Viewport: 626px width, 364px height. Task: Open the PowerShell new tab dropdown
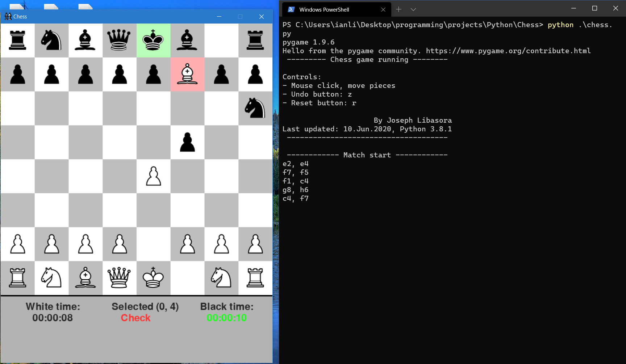pyautogui.click(x=413, y=9)
